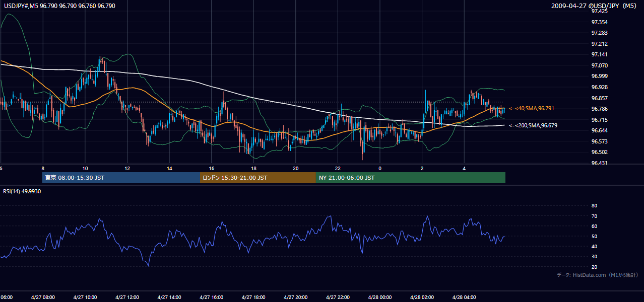Click the 97.212 price axis label
This screenshot has height=302, width=644.
[600, 44]
